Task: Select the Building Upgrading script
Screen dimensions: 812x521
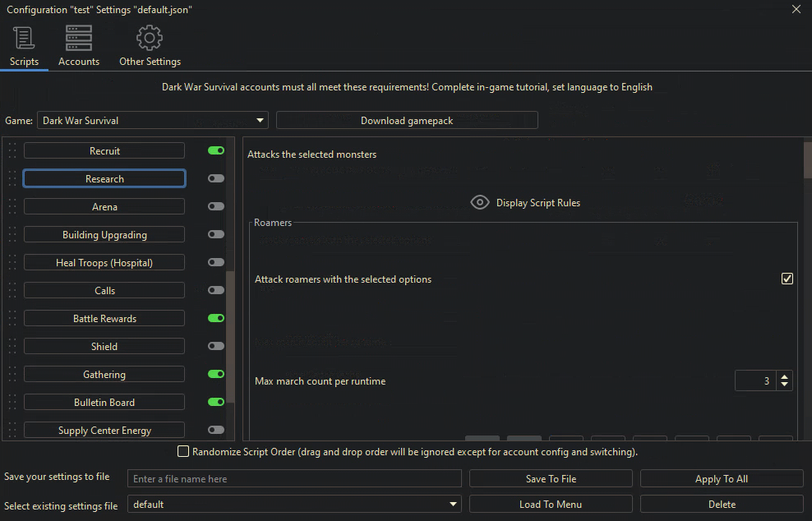Action: click(104, 235)
